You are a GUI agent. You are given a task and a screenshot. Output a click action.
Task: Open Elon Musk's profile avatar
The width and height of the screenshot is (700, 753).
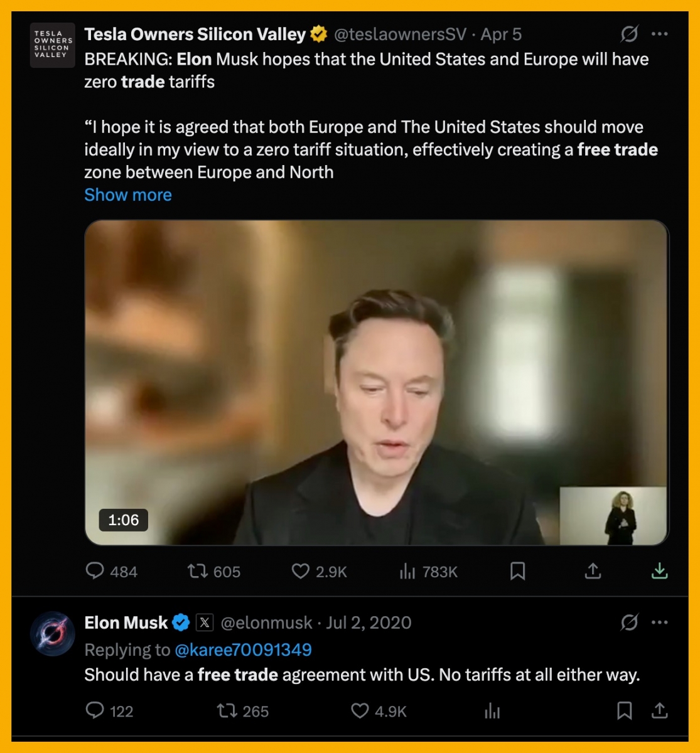(x=53, y=634)
